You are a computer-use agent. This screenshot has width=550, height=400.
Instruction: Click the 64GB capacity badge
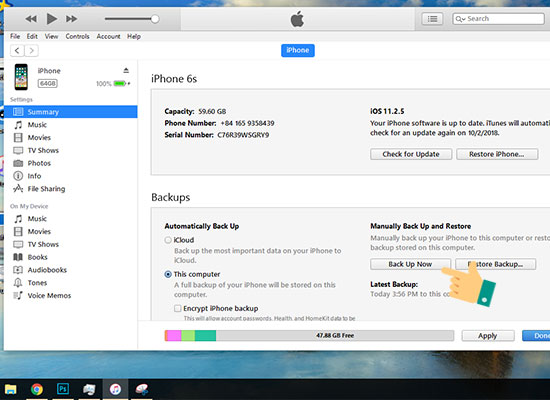48,84
